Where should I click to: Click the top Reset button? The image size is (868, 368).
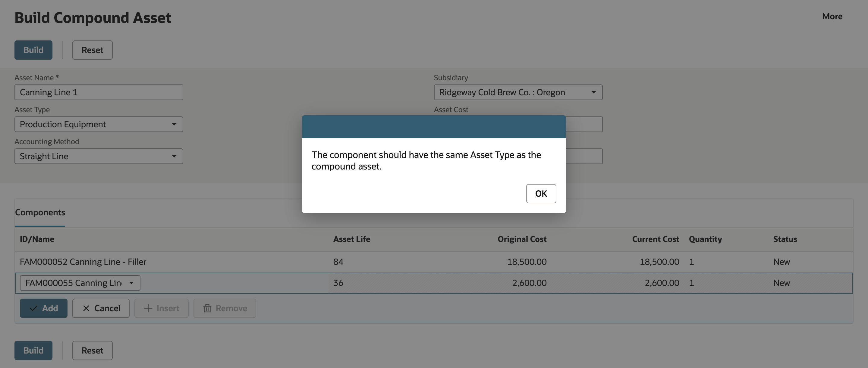tap(92, 50)
